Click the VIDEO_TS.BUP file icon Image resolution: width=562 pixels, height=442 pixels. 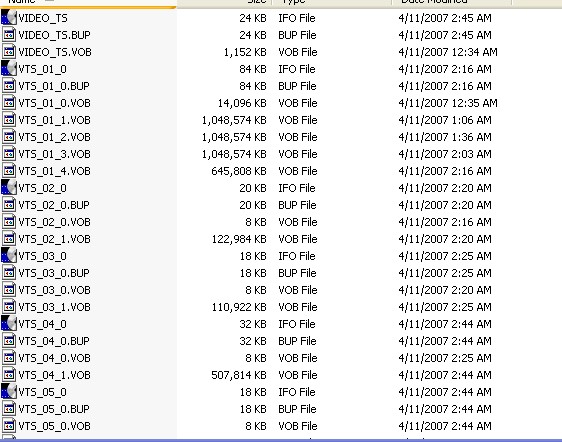pos(9,35)
